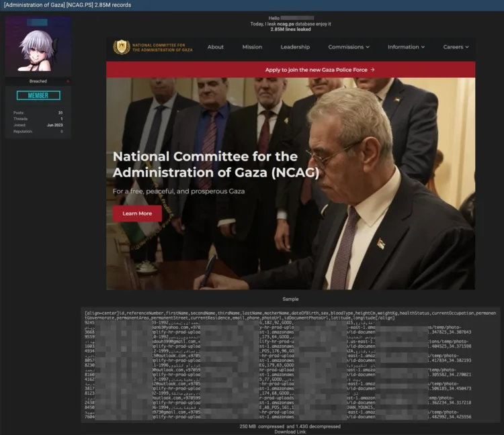504x435 pixels.
Task: Click the Threads count row
Action: coord(38,119)
